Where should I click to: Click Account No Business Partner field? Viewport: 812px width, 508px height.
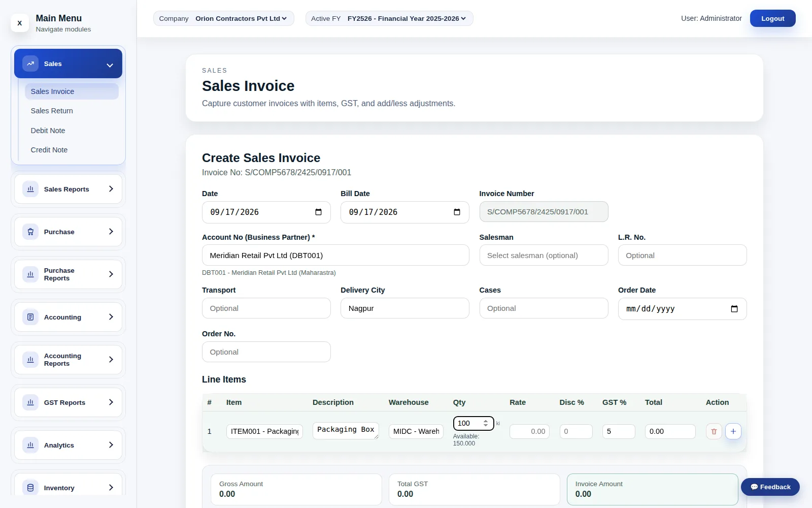335,255
